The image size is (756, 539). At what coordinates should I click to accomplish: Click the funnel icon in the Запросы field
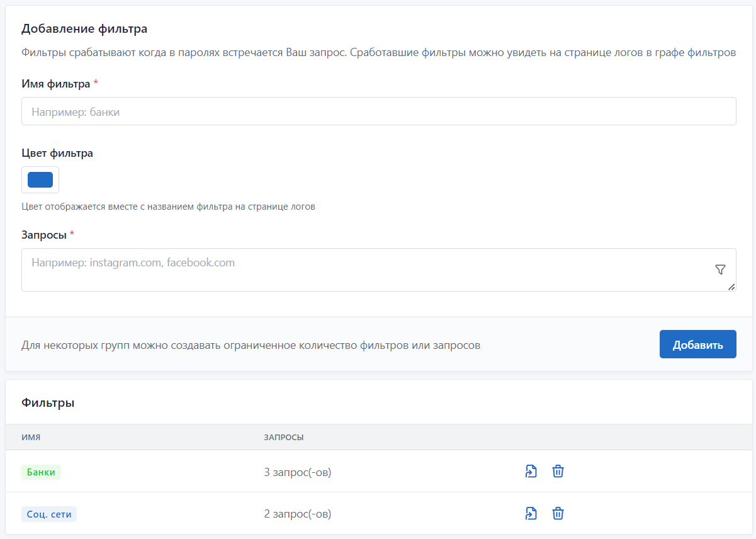[720, 269]
